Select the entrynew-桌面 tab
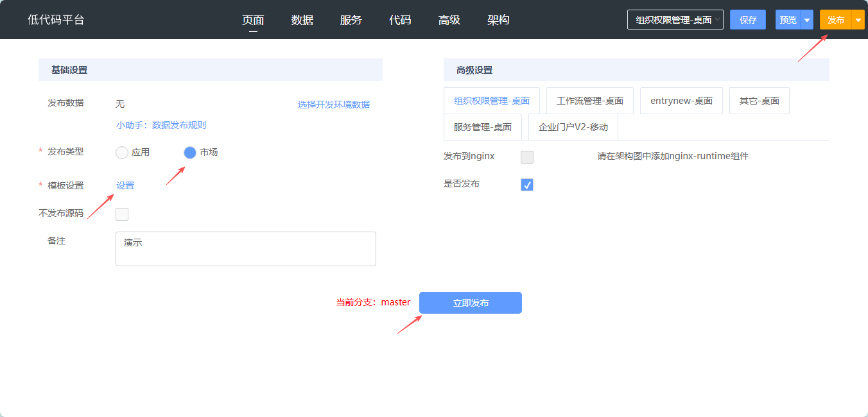This screenshot has height=417, width=868. (681, 101)
